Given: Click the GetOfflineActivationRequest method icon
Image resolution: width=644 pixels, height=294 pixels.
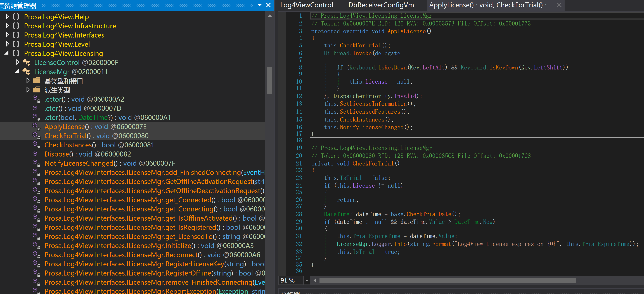Looking at the screenshot, I should 36,181.
